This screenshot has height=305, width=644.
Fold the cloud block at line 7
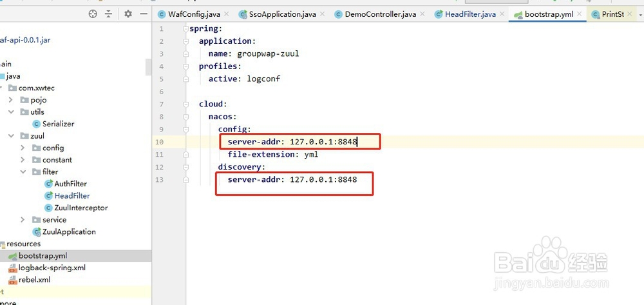[x=186, y=104]
